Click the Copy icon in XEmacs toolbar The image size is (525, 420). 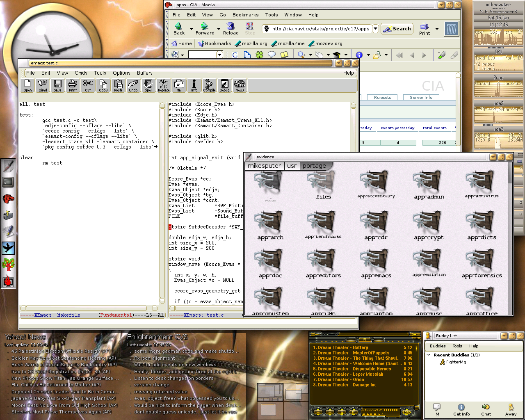click(x=103, y=85)
